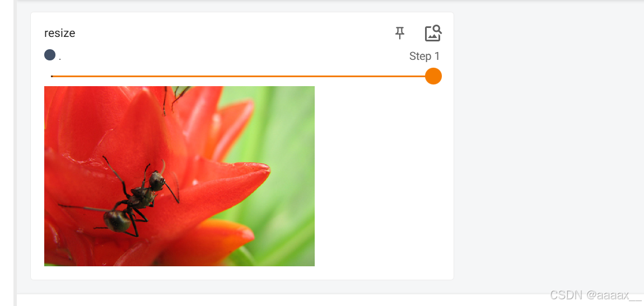The height and width of the screenshot is (306, 644).
Task: Toggle actual image size icon
Action: (433, 33)
